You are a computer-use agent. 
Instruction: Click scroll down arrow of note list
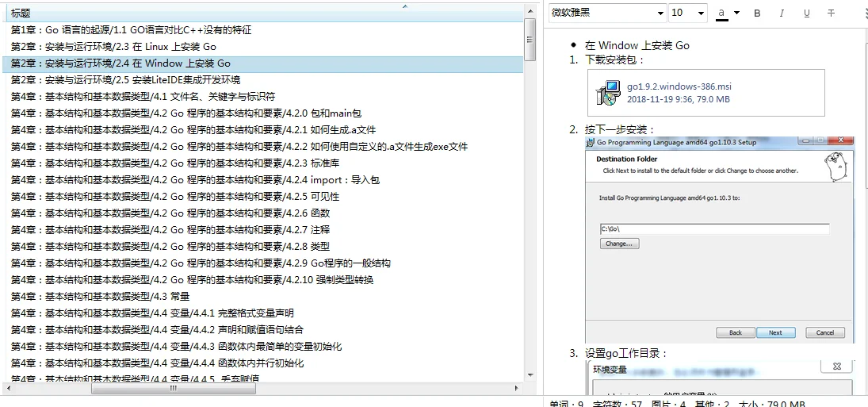pyautogui.click(x=530, y=375)
